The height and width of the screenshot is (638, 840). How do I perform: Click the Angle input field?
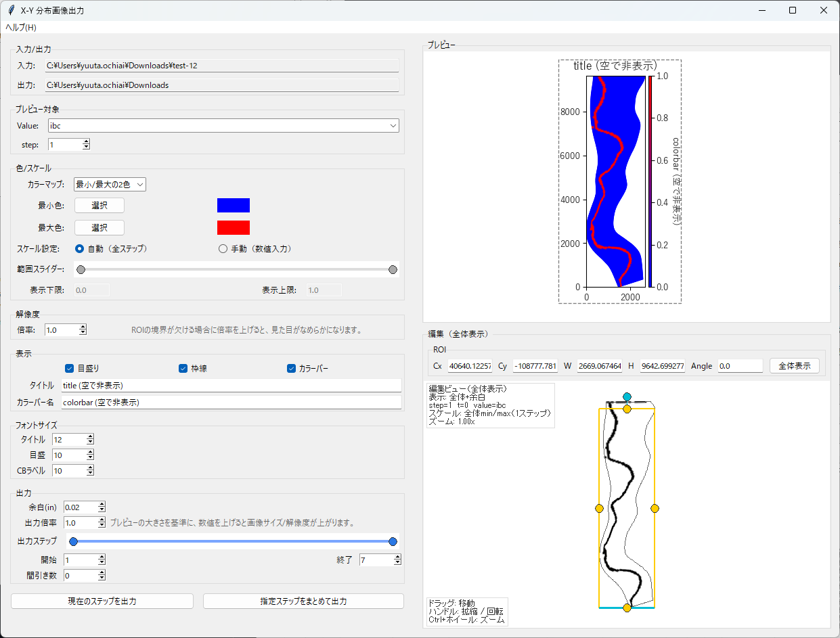click(x=740, y=366)
